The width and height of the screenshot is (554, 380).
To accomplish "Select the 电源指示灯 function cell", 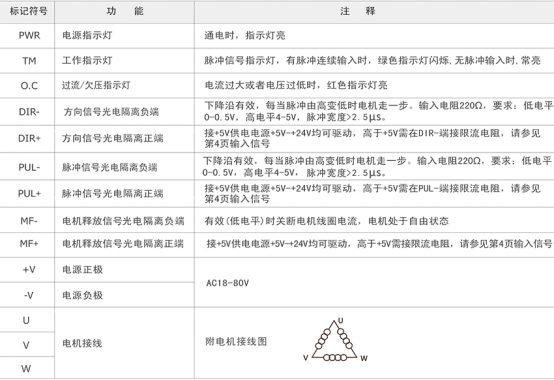I will pyautogui.click(x=124, y=36).
